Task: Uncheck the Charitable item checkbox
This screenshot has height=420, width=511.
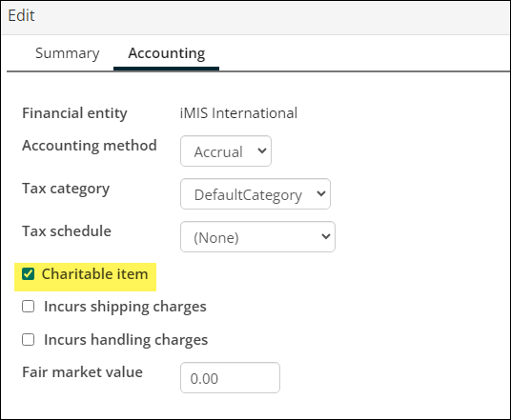Action: tap(28, 274)
